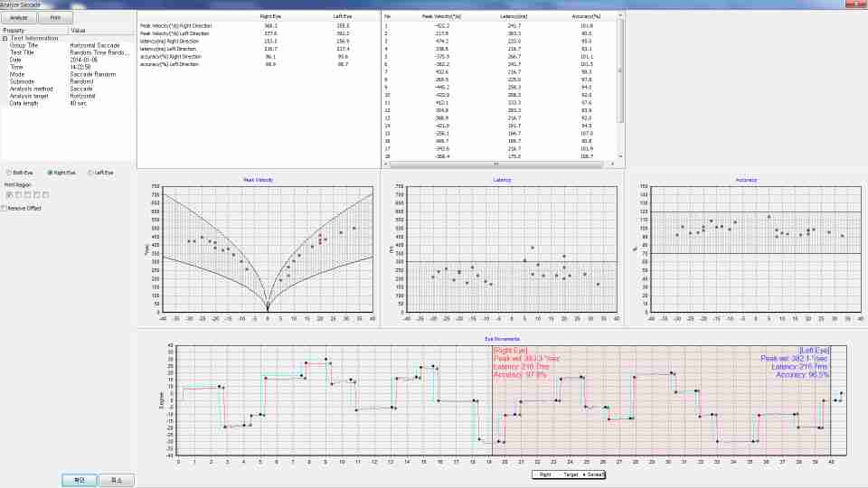
Task: Select saccade row number 17 in table
Action: pos(499,149)
